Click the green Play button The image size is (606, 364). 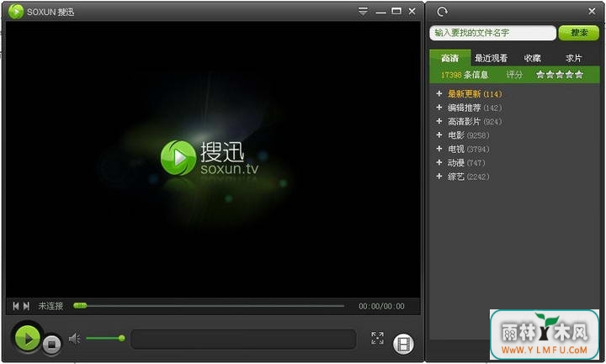pyautogui.click(x=28, y=339)
